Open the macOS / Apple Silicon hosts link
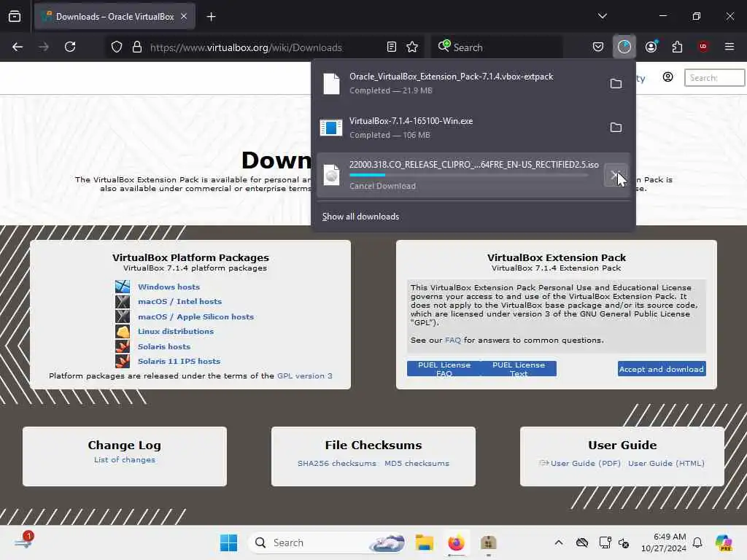 [x=196, y=316]
